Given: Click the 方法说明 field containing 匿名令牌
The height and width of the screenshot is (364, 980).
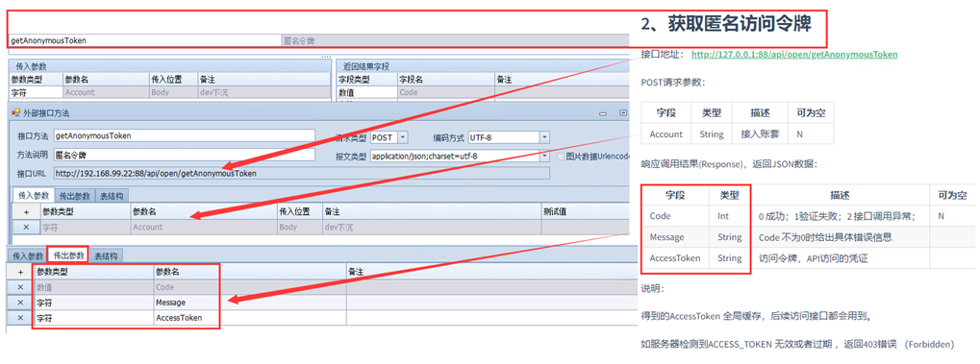Looking at the screenshot, I should pos(185,155).
